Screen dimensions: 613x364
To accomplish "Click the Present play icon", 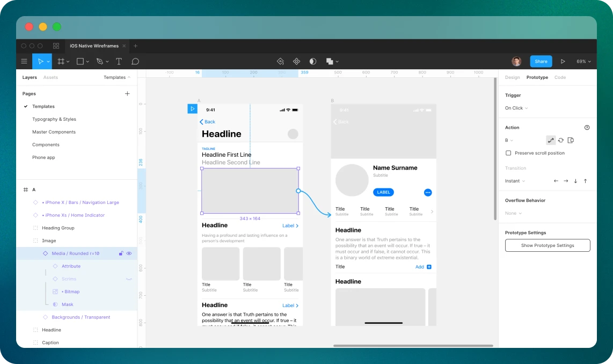I will (x=563, y=61).
